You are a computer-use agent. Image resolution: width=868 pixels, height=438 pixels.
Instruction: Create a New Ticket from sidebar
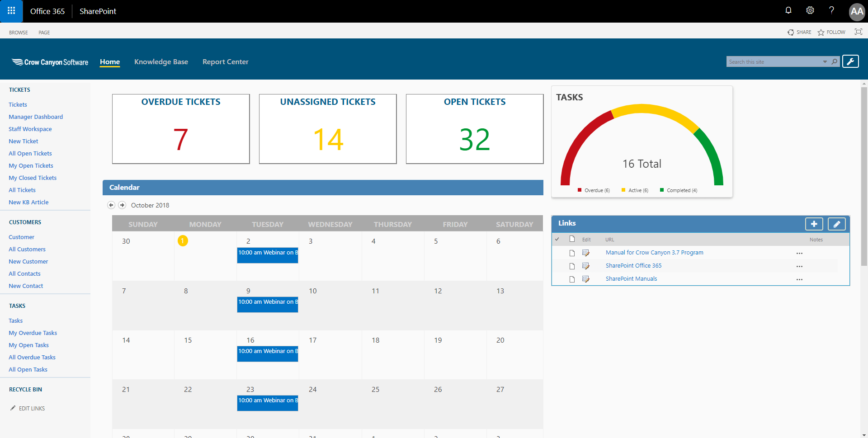24,141
